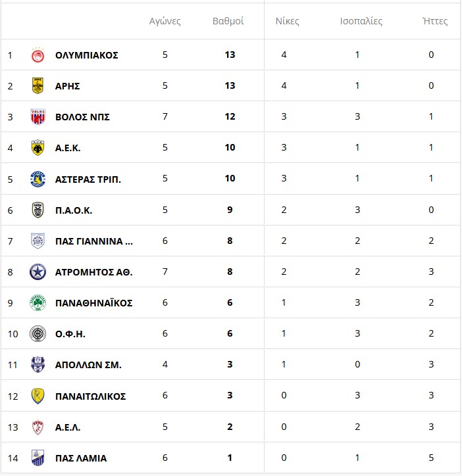Click the Aris yellow club logo
462x476 pixels.
point(38,85)
